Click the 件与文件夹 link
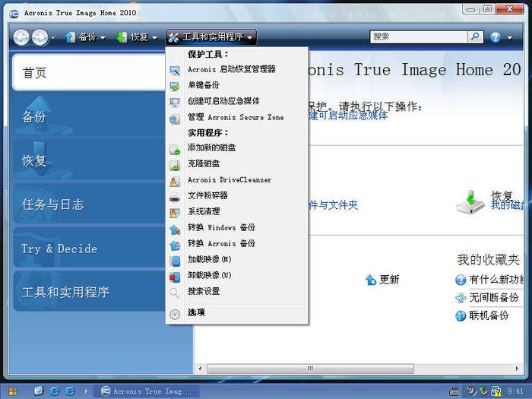 point(333,205)
